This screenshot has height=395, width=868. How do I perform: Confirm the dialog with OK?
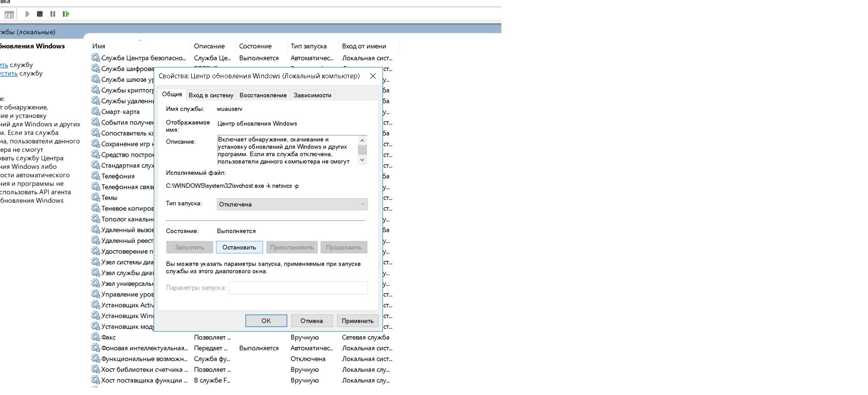click(266, 321)
